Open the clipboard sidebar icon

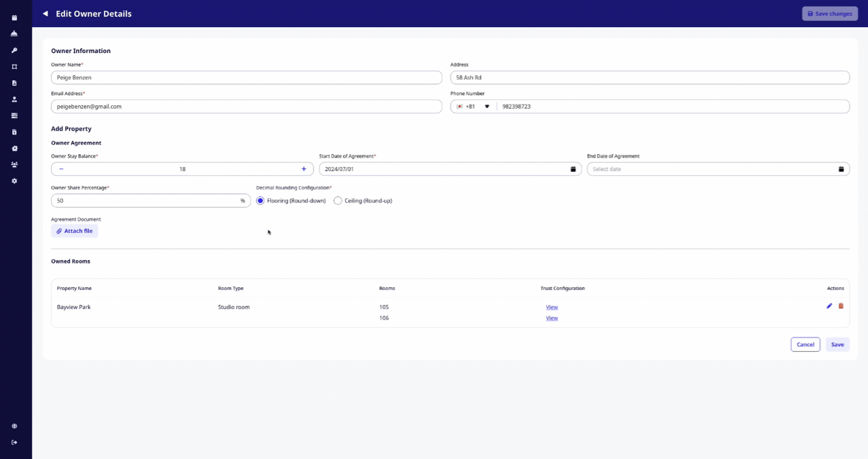pos(14,132)
